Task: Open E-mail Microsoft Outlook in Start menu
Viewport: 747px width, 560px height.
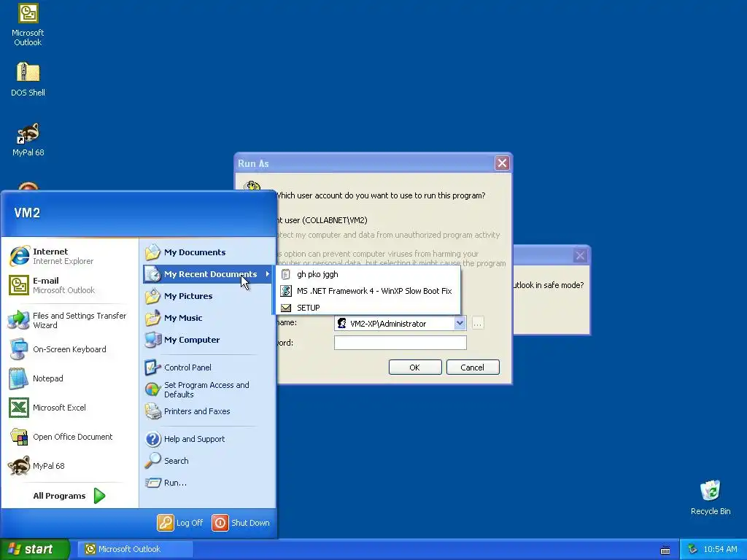Action: tap(69, 285)
